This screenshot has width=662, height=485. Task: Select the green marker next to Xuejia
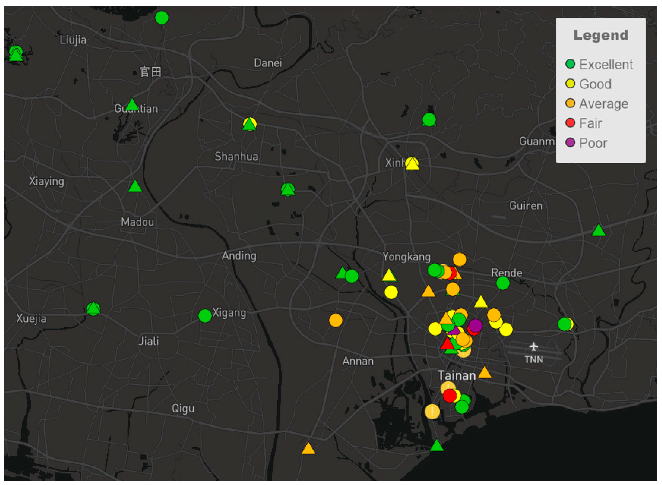pyautogui.click(x=93, y=309)
